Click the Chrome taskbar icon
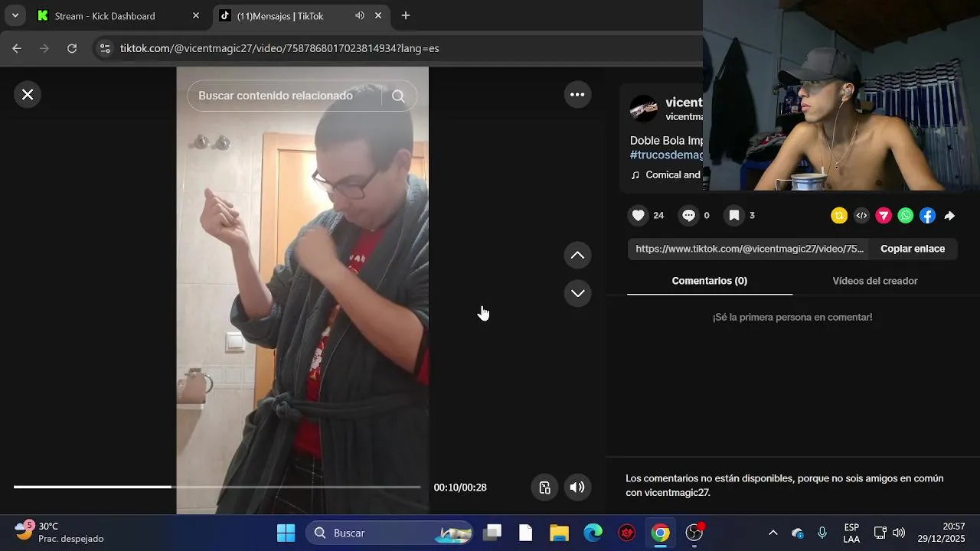Viewport: 980px width, 551px height. point(660,533)
